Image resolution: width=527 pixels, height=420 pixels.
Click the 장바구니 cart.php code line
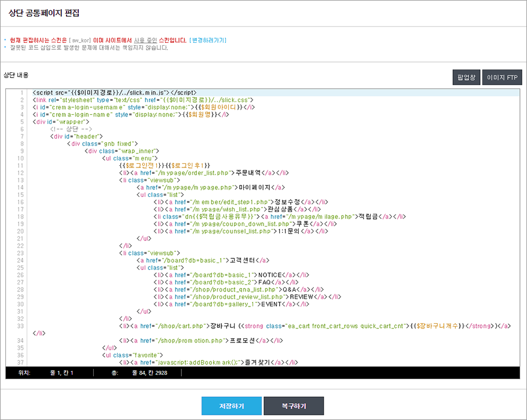pos(315,327)
